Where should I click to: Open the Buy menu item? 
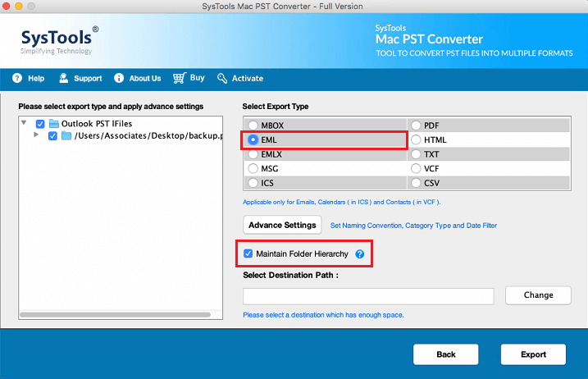click(x=189, y=78)
